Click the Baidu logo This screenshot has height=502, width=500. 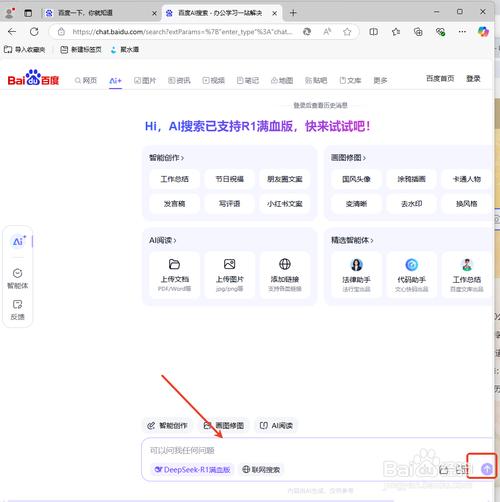pos(33,78)
